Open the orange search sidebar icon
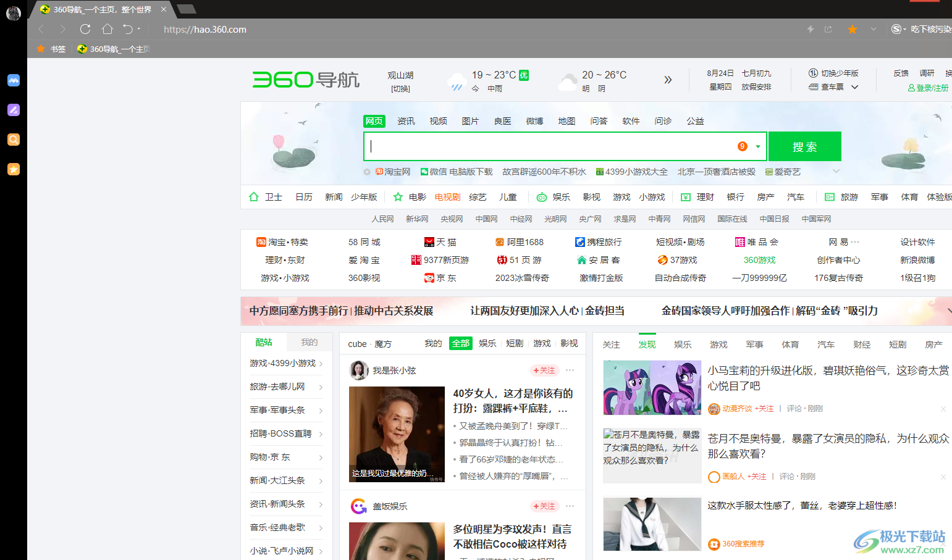Viewport: 952px width, 560px height. [x=14, y=140]
